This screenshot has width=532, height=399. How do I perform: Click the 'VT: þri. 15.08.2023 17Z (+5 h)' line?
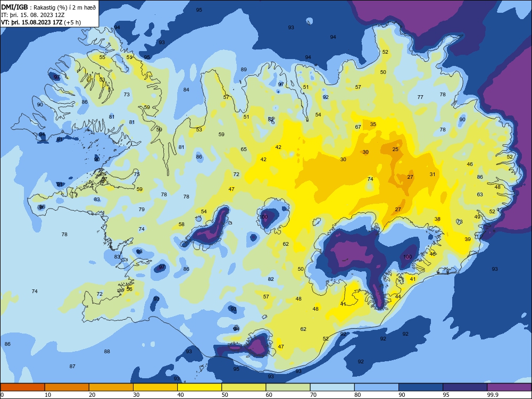[x=41, y=22]
